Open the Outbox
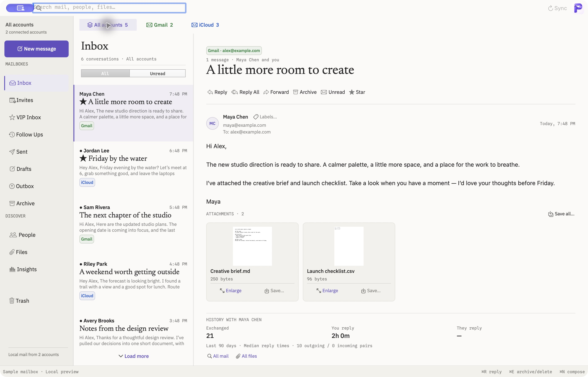Image resolution: width=588 pixels, height=377 pixels. point(36,186)
